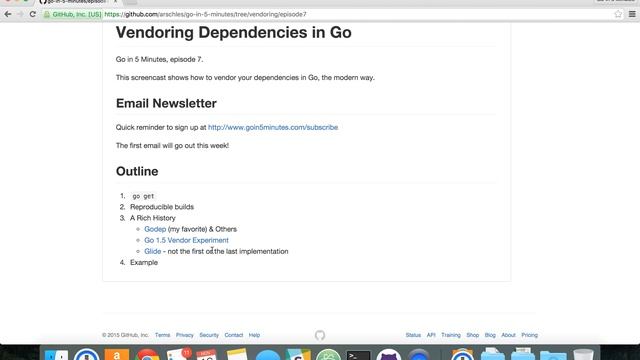Click the 'A Rich History' list item
Screen dimensions: 640x360
pos(153,218)
